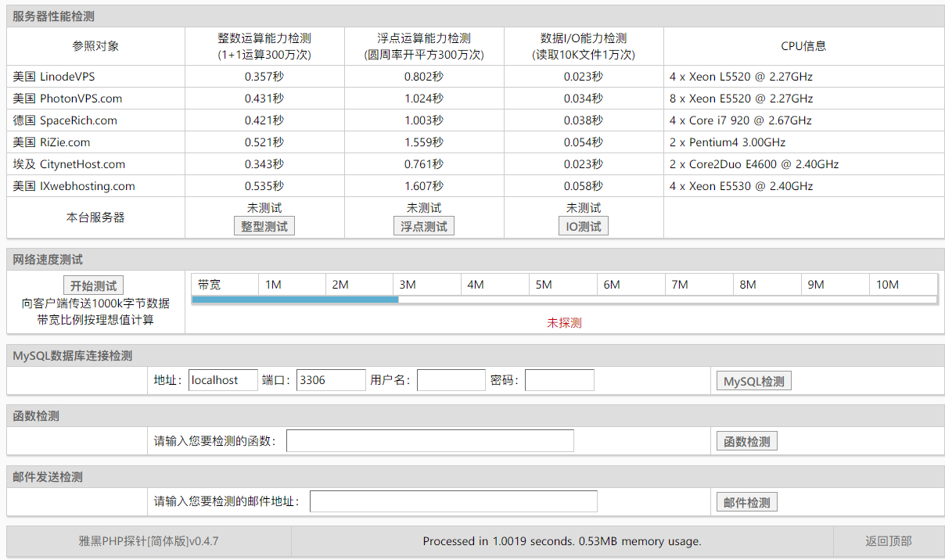Select the 美国 LinodeVPS reference row
The image size is (945, 560).
pyautogui.click(x=54, y=77)
